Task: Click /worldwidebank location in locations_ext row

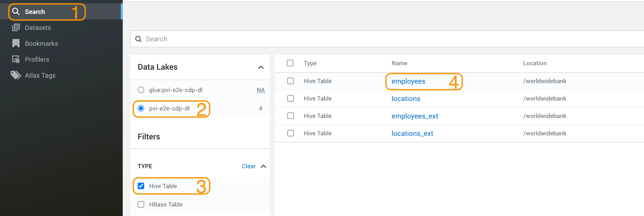Action: point(544,133)
